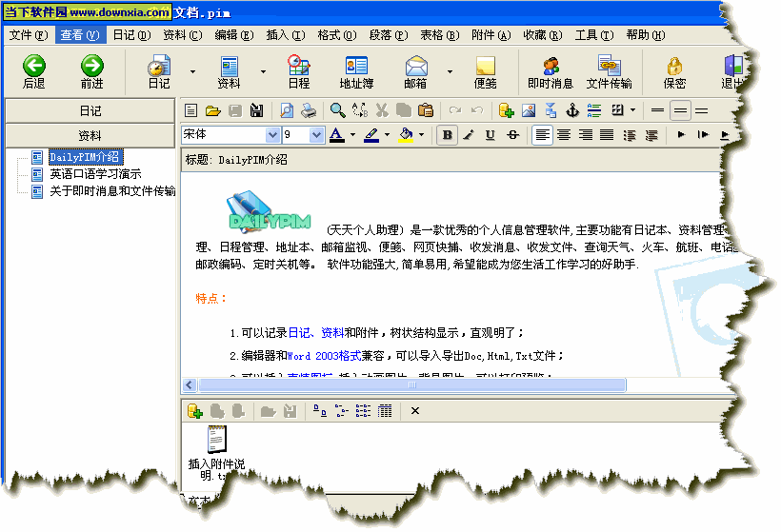Toggle underline formatting
781x532 pixels.
click(x=491, y=135)
